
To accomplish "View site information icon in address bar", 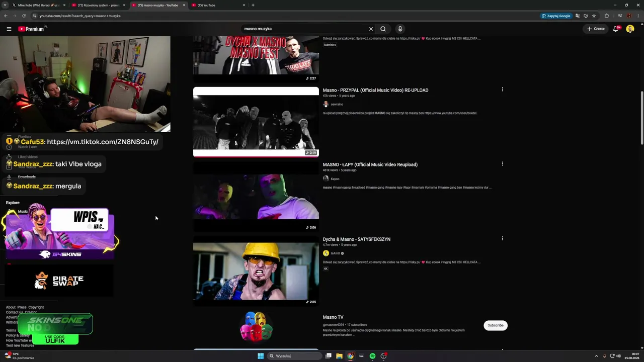I will click(x=34, y=16).
